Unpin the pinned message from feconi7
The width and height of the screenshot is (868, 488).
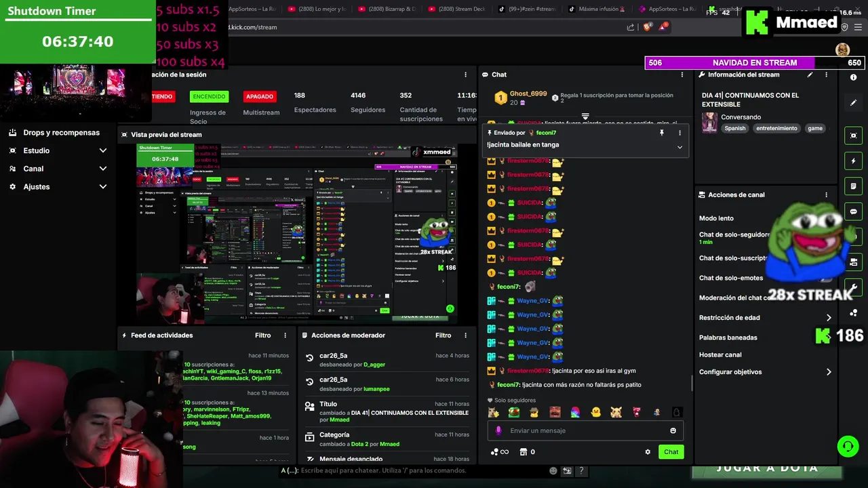click(662, 133)
